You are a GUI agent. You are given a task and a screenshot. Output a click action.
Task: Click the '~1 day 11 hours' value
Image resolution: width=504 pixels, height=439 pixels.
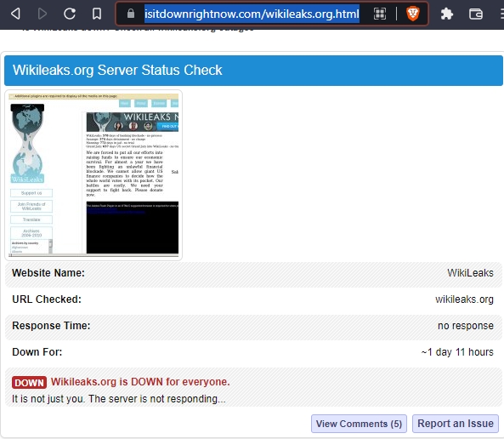pyautogui.click(x=457, y=352)
